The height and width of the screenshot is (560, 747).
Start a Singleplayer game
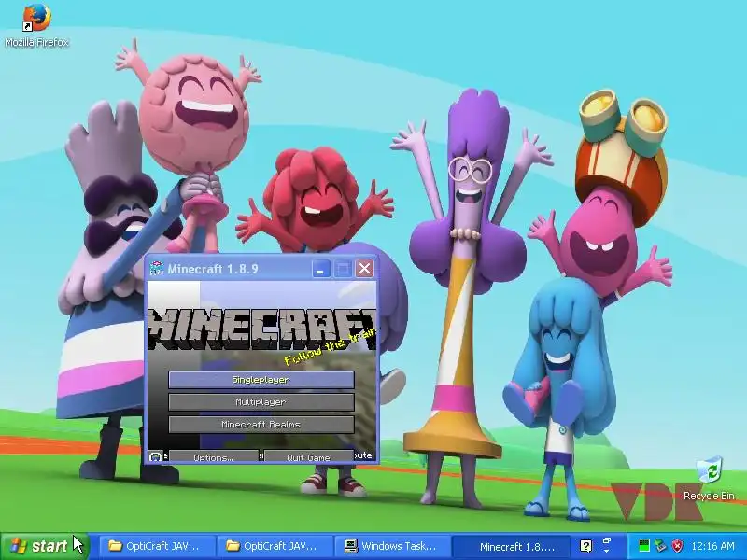point(261,380)
